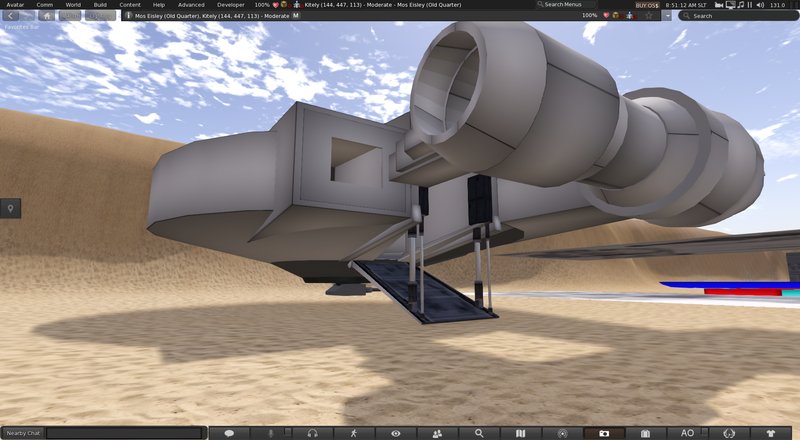This screenshot has height=440, width=800.
Task: Toggle the voice lock checkbox beside the microphone
Action: click(288, 432)
